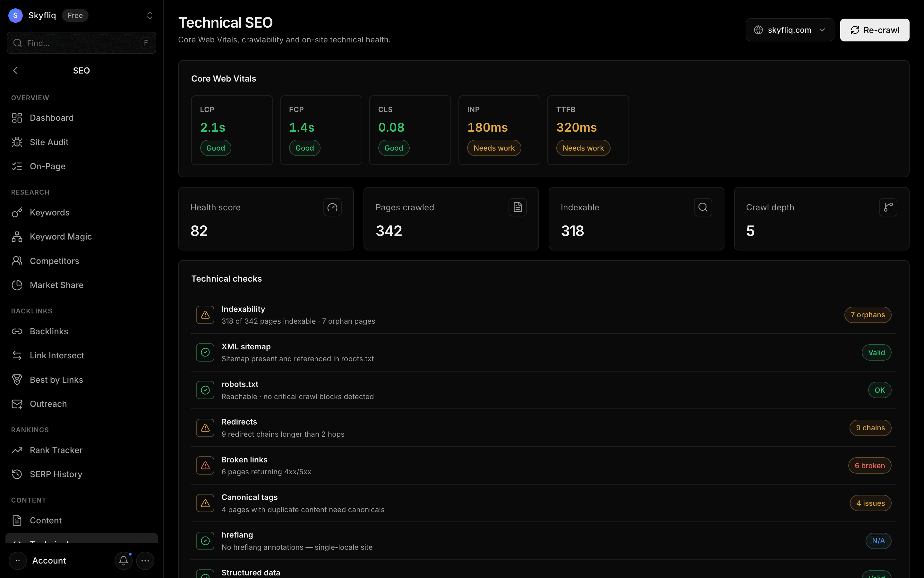Click the Outreach envelope icon
Screen dimensions: 924x578
pyautogui.click(x=17, y=404)
